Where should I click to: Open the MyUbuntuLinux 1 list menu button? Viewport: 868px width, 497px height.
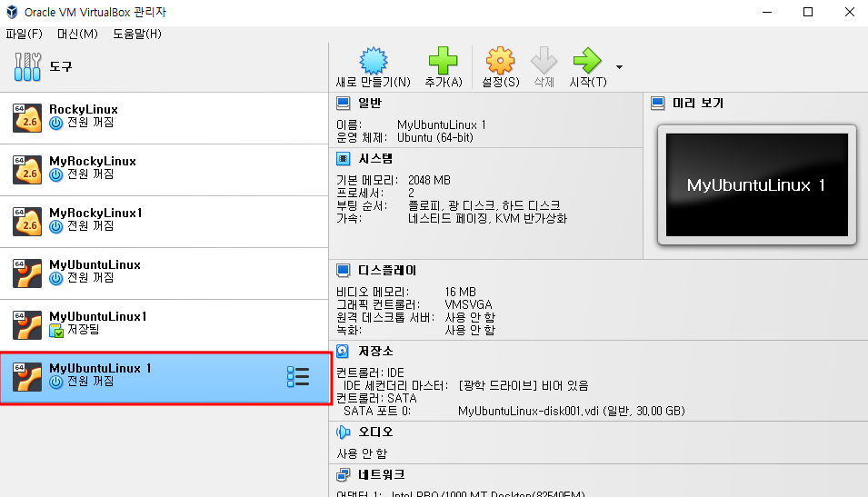click(x=298, y=377)
